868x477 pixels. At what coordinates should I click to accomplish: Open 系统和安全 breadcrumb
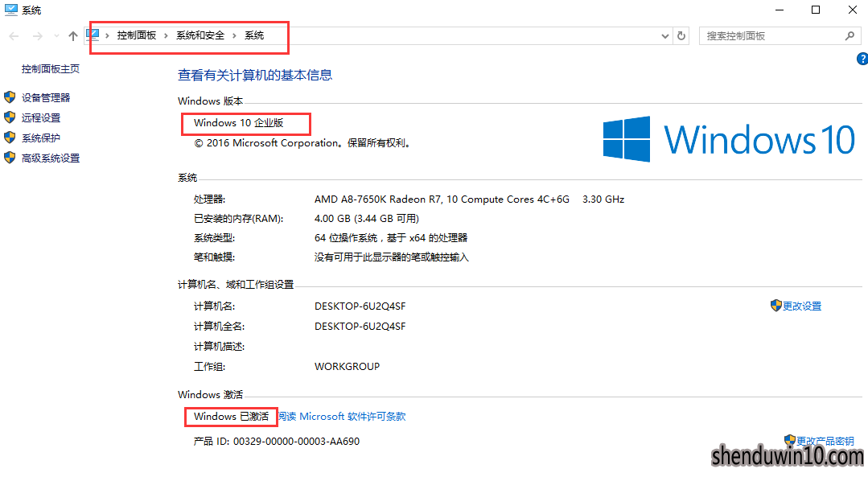[200, 35]
